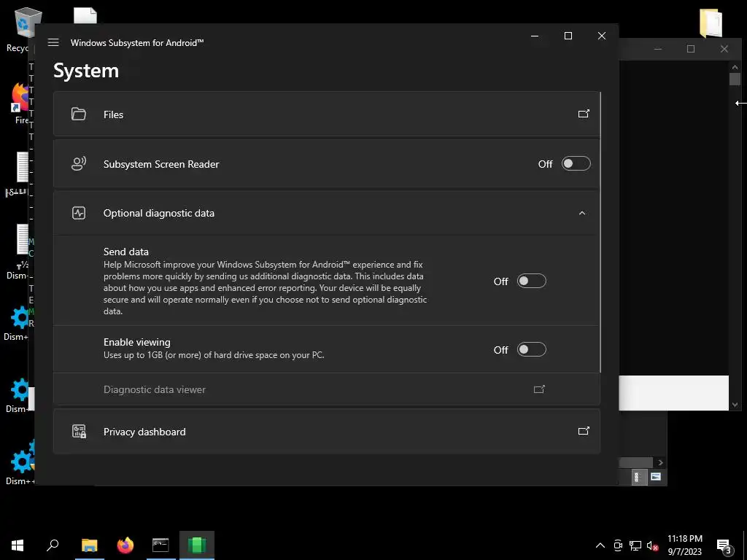The height and width of the screenshot is (560, 747).
Task: Click the muted volume tray icon
Action: [x=652, y=545]
